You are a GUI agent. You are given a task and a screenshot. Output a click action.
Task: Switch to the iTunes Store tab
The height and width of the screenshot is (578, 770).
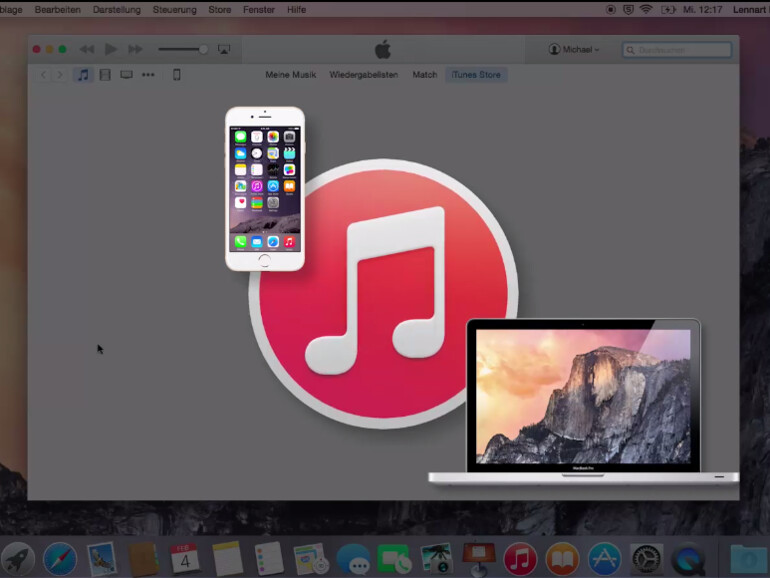476,75
